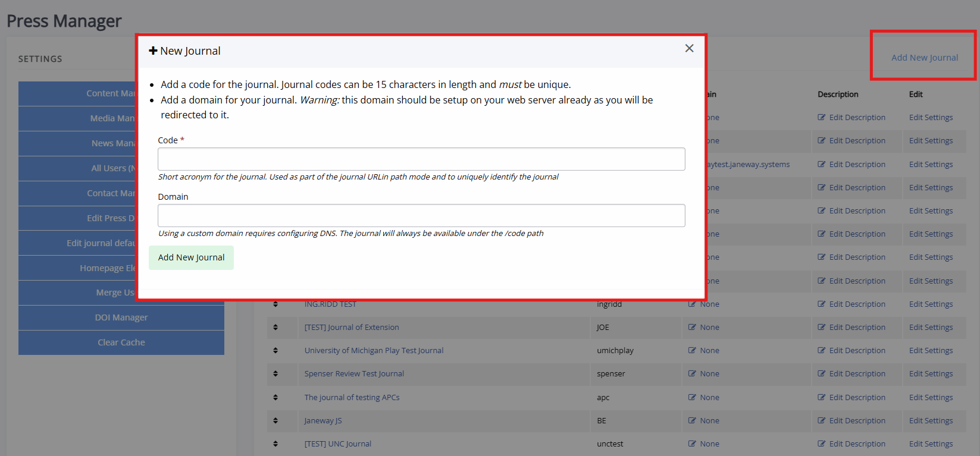Click sort handle for The journal of testing APCs

[275, 398]
